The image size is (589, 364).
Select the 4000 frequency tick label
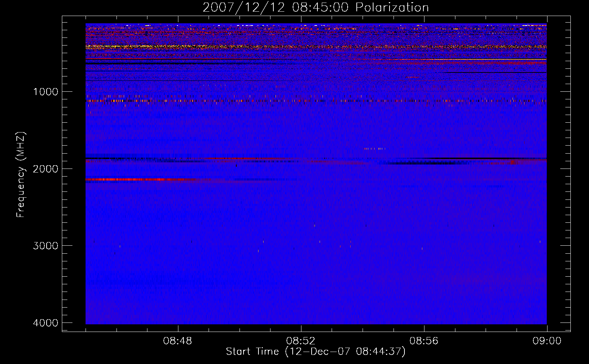click(x=46, y=323)
